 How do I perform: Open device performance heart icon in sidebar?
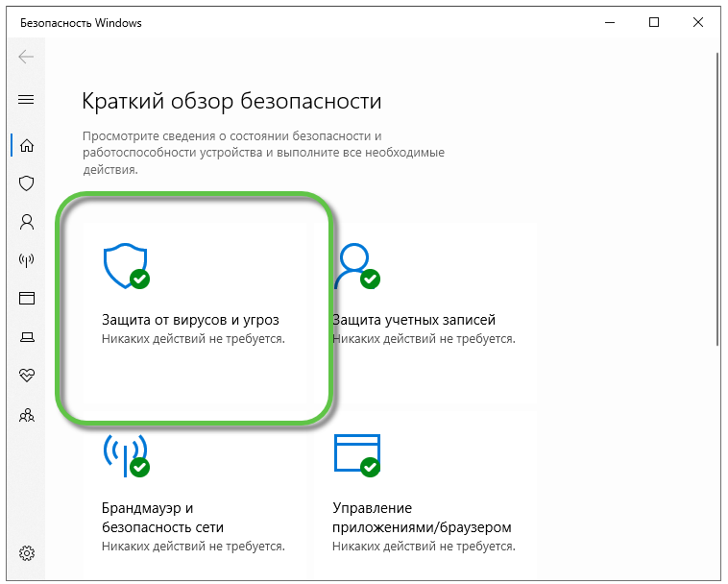point(27,375)
